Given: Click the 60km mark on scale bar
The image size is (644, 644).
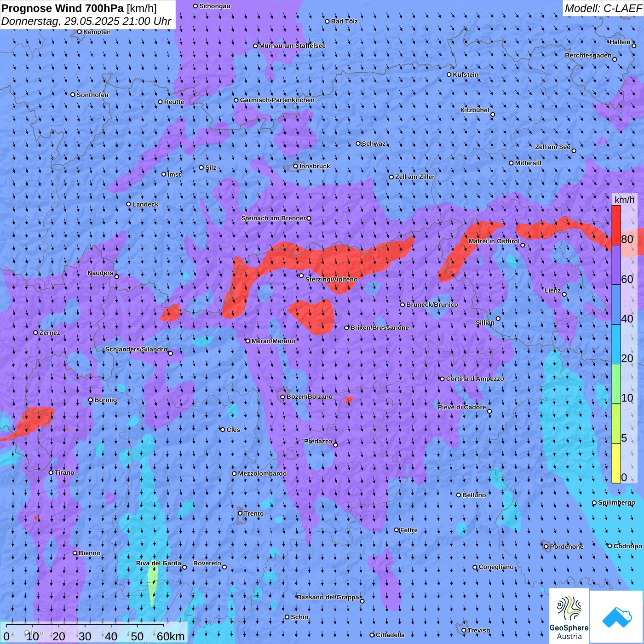Looking at the screenshot, I should point(170,636).
